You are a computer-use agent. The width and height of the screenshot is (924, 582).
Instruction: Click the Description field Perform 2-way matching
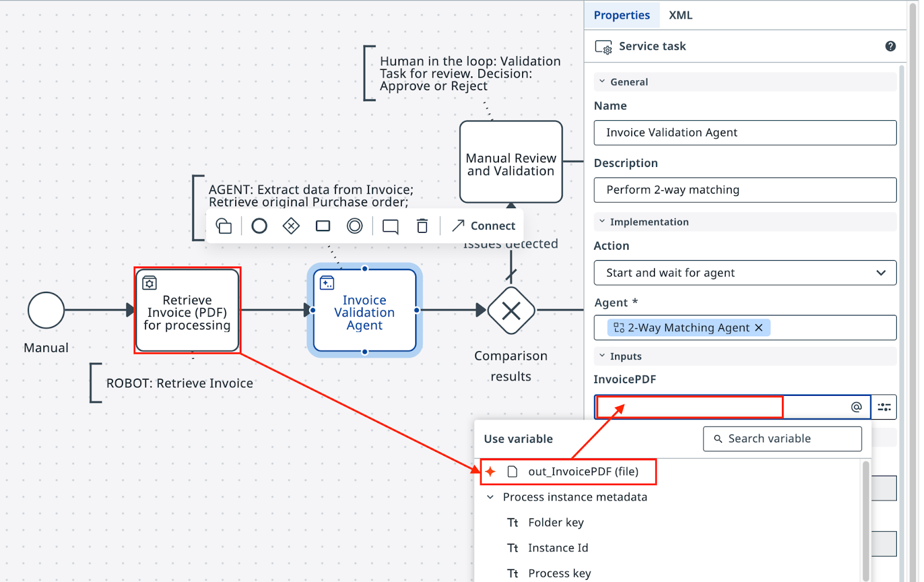pos(745,190)
